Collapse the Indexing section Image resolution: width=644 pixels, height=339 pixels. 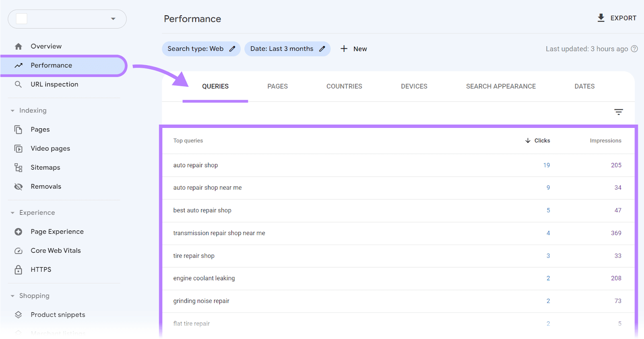click(x=12, y=111)
